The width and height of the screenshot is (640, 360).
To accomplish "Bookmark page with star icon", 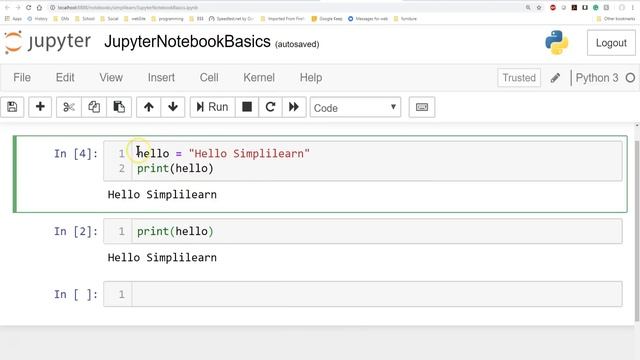I will pyautogui.click(x=539, y=7).
